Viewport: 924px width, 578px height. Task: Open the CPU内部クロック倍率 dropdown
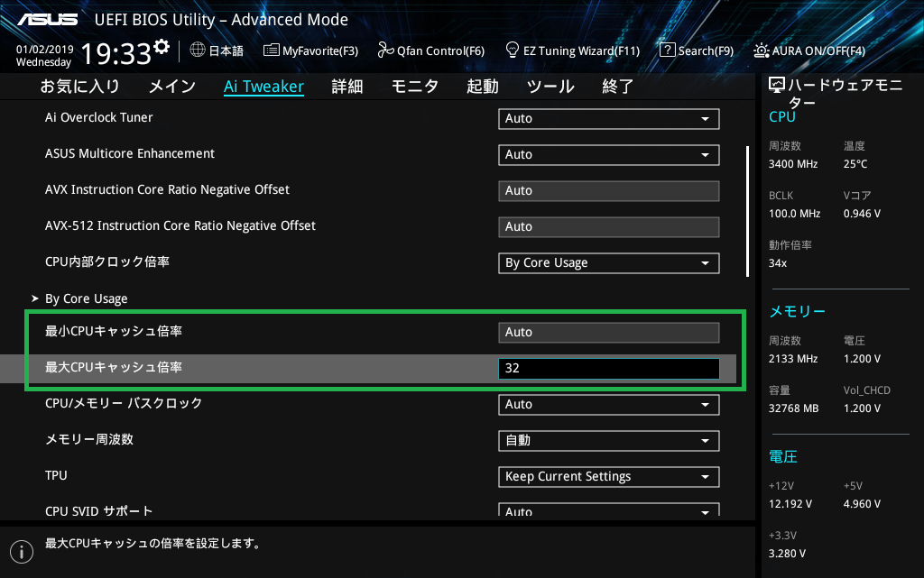609,263
